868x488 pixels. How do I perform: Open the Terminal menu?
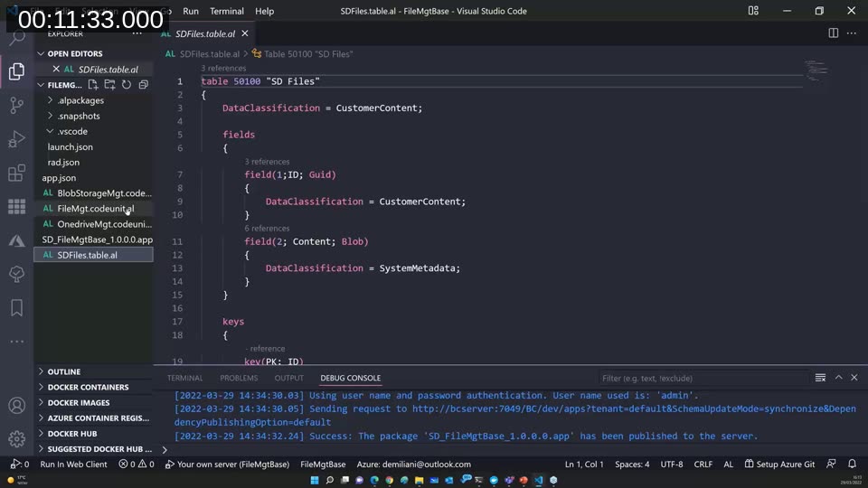point(226,11)
